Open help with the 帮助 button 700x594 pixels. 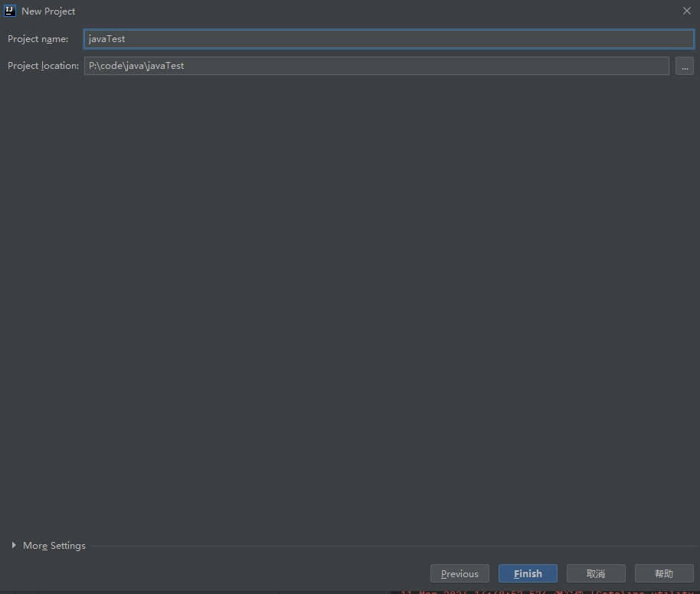[x=664, y=573]
